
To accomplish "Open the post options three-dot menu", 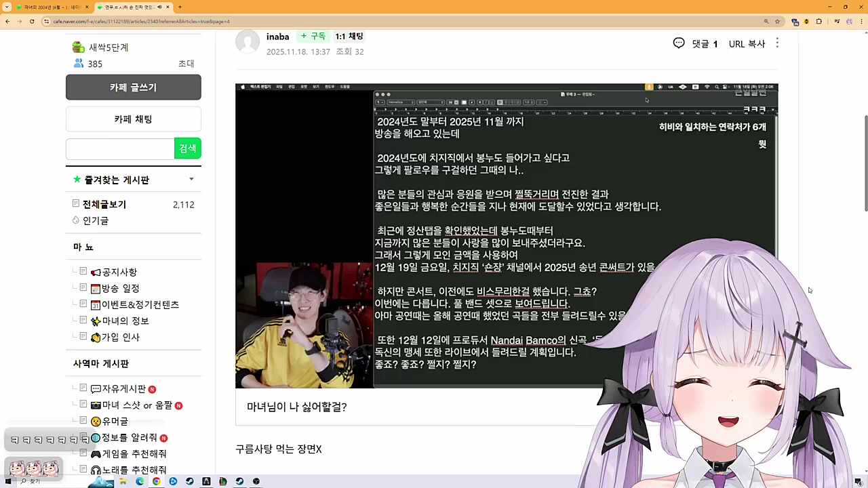I will (x=777, y=43).
